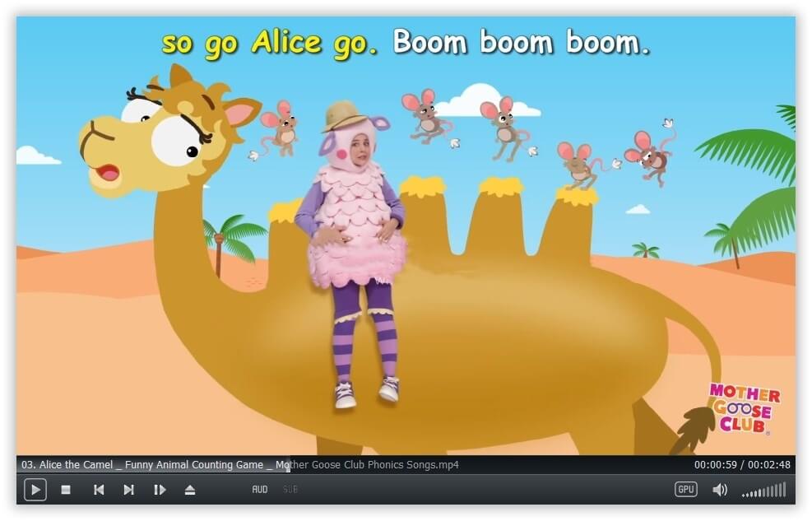Stop the video playback

click(x=66, y=490)
